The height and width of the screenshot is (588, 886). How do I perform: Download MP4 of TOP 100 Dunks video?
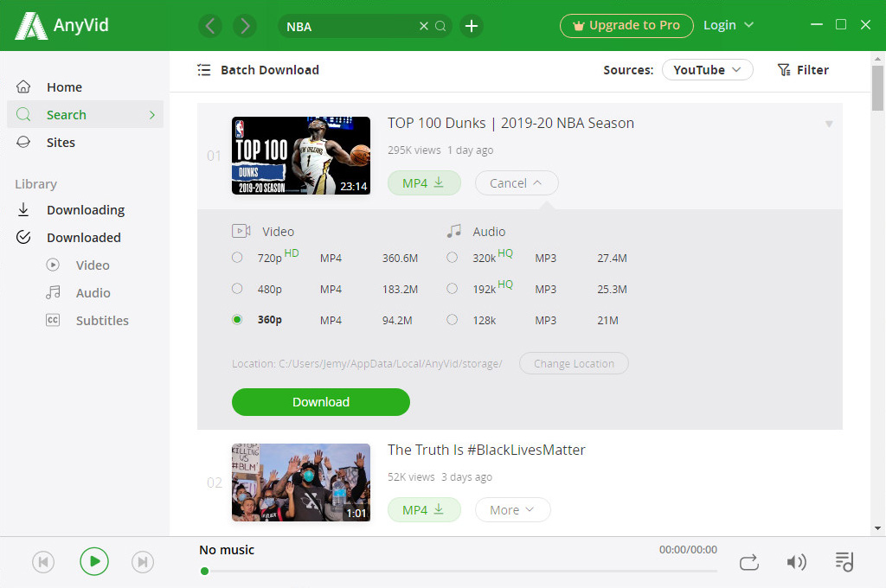(x=424, y=183)
